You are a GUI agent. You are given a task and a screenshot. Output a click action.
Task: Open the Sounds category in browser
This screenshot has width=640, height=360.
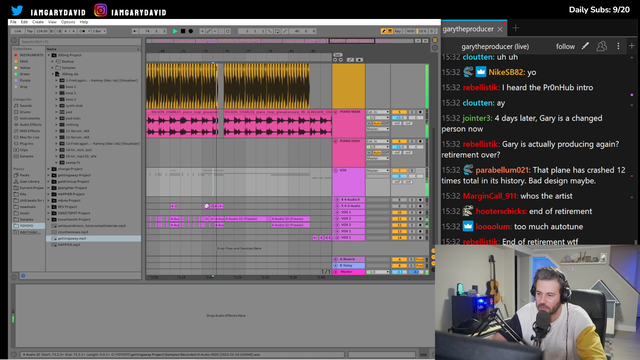[x=26, y=106]
